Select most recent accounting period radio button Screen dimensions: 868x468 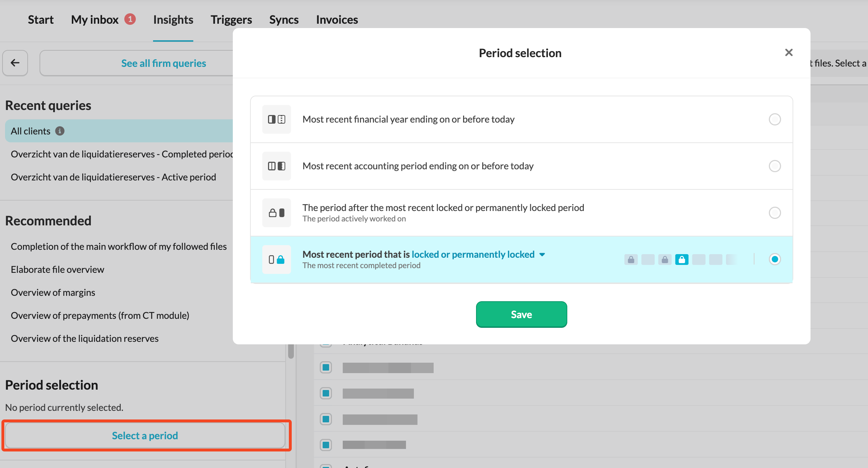[x=775, y=166]
